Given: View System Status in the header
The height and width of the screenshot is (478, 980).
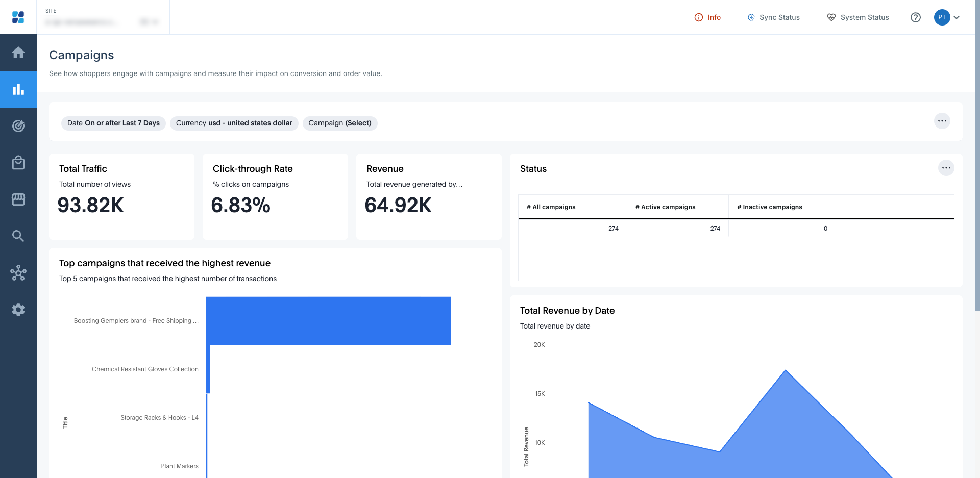Looking at the screenshot, I should 858,17.
